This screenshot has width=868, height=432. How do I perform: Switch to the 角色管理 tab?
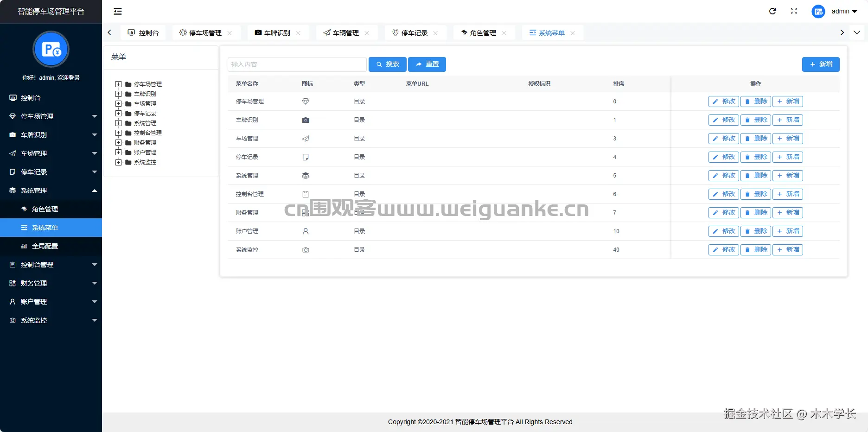click(x=483, y=32)
